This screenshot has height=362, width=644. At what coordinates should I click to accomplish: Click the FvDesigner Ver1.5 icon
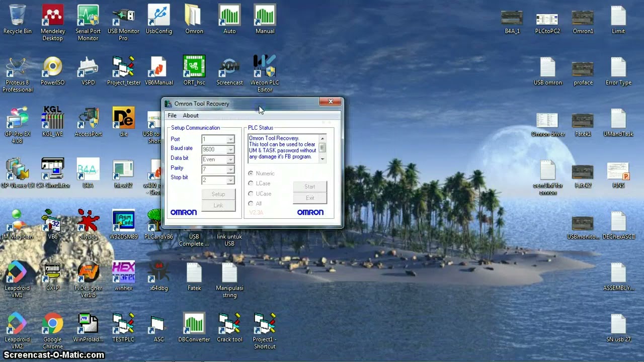point(88,280)
